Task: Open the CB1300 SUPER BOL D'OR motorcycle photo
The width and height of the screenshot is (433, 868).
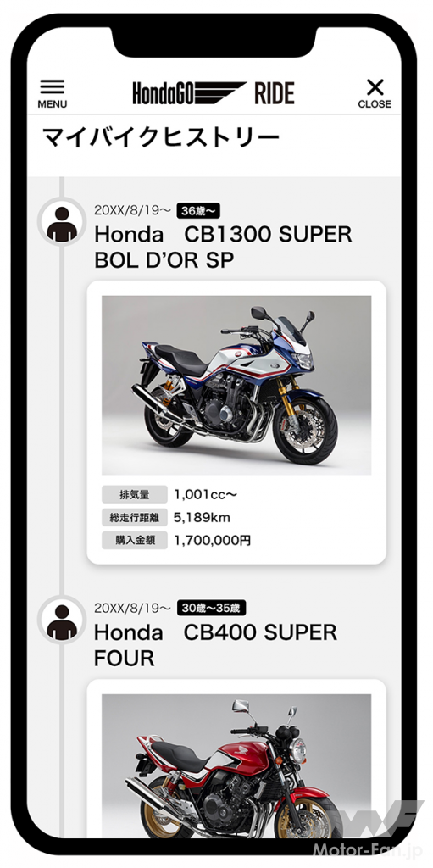Action: (236, 385)
